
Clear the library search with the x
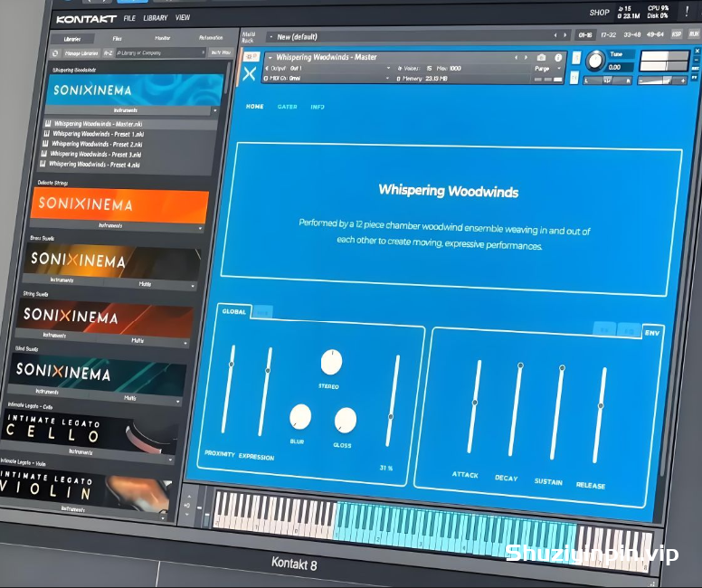pyautogui.click(x=203, y=52)
